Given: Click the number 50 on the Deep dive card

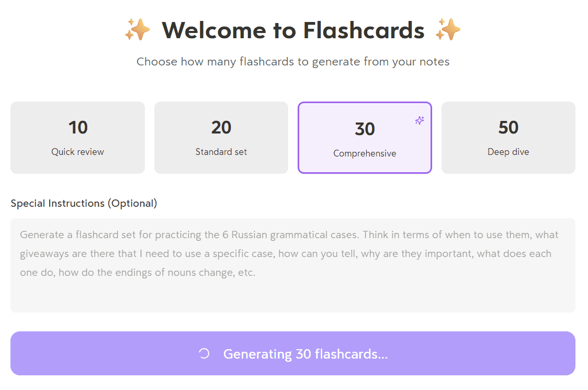Looking at the screenshot, I should pos(508,127).
